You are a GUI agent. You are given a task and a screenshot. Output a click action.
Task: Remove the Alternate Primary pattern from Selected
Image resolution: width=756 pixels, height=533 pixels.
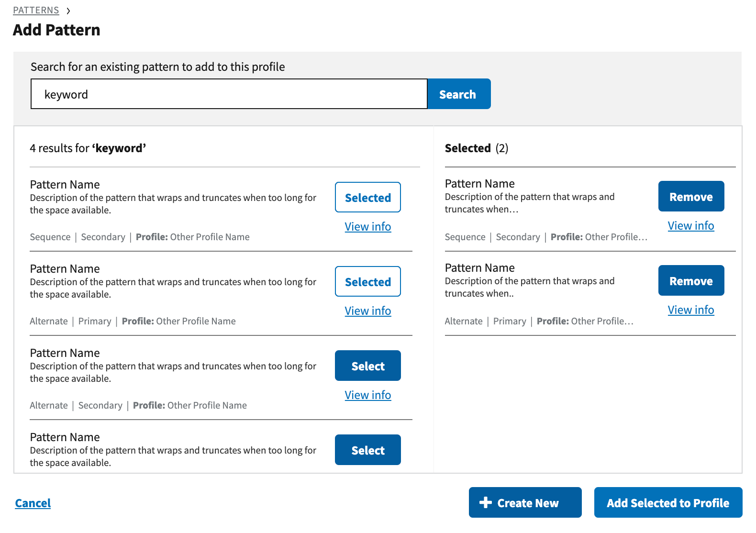point(691,280)
